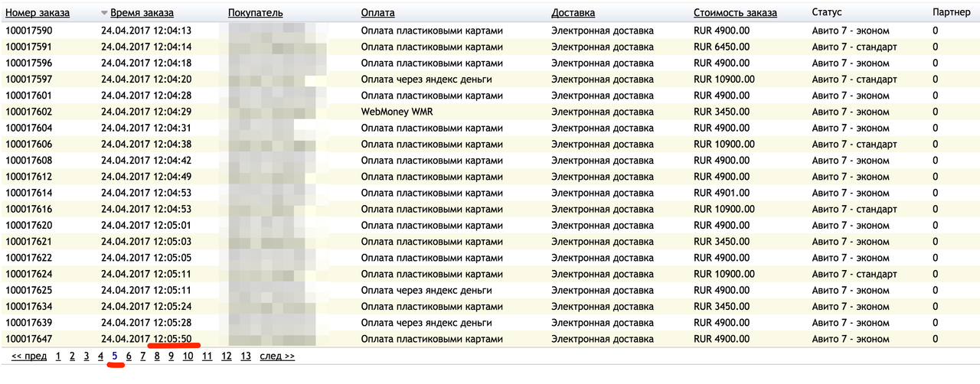Sort orders by Время заказа header

142,13
